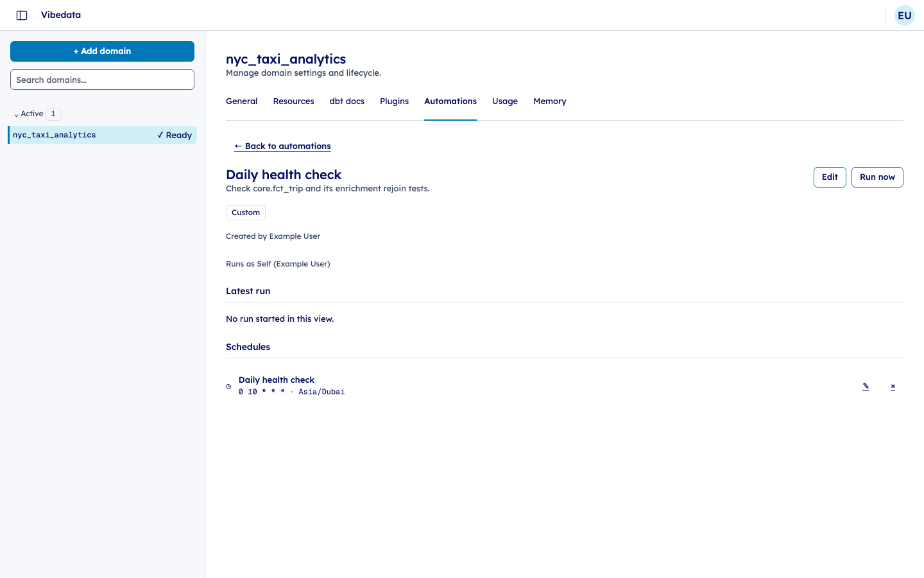
Task: Select the nyc_taxi_analytics domain row
Action: click(102, 135)
